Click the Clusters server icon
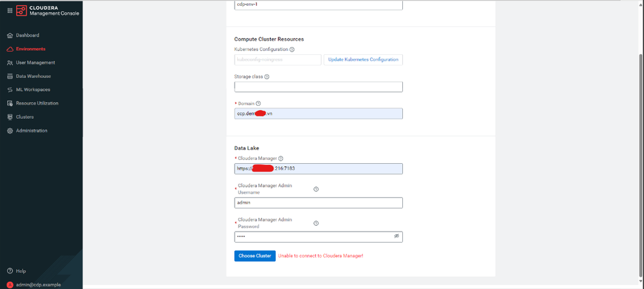The image size is (644, 289). pyautogui.click(x=10, y=117)
